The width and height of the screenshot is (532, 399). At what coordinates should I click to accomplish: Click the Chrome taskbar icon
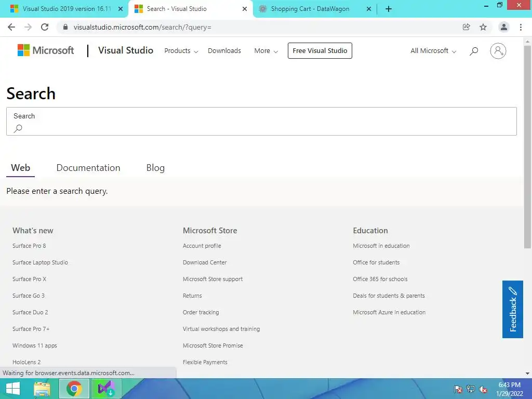tap(74, 389)
